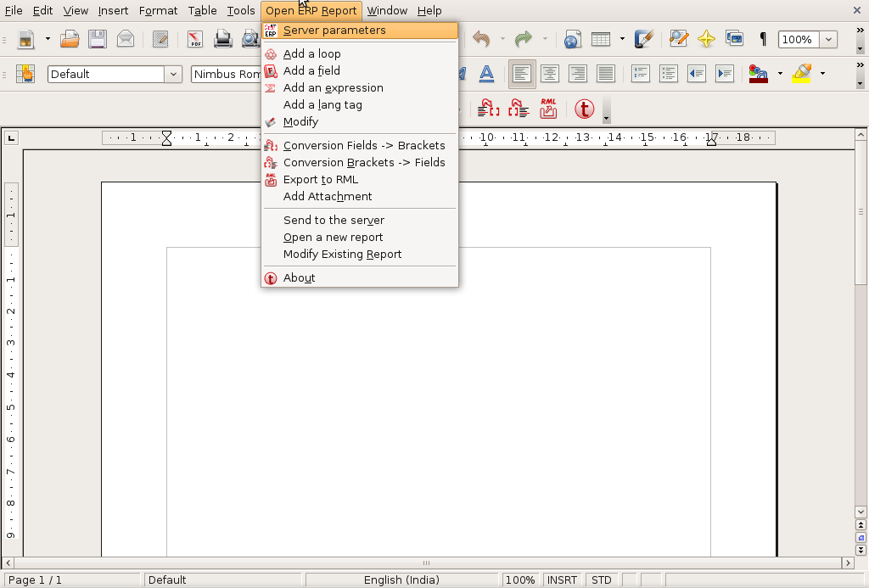Save the document with the floppy icon

click(x=98, y=39)
